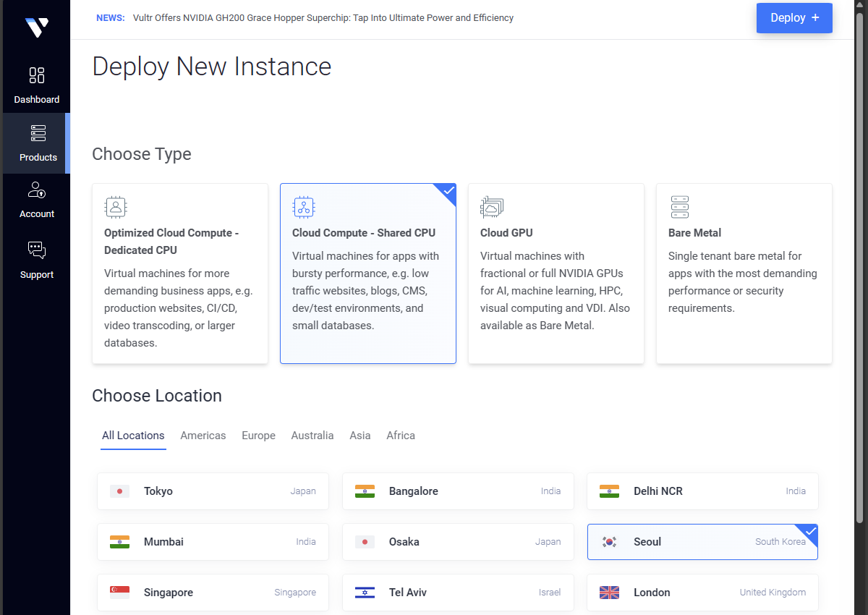This screenshot has height=615, width=868.
Task: Choose London as location
Action: (702, 593)
